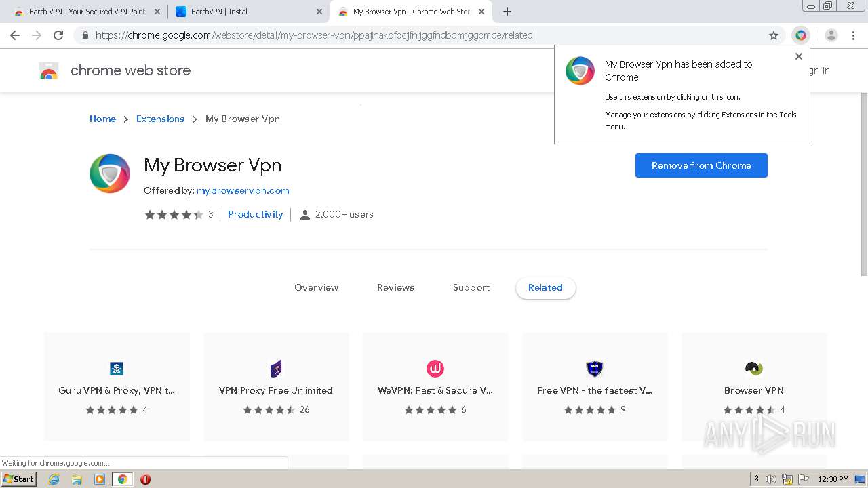Open Productivity category link
The width and height of the screenshot is (868, 488).
[255, 214]
